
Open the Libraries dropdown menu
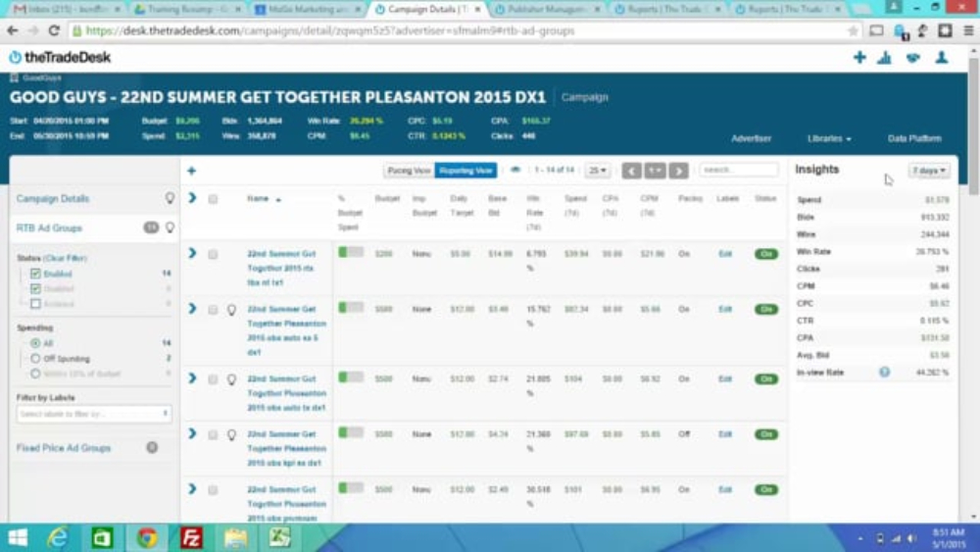(x=829, y=138)
